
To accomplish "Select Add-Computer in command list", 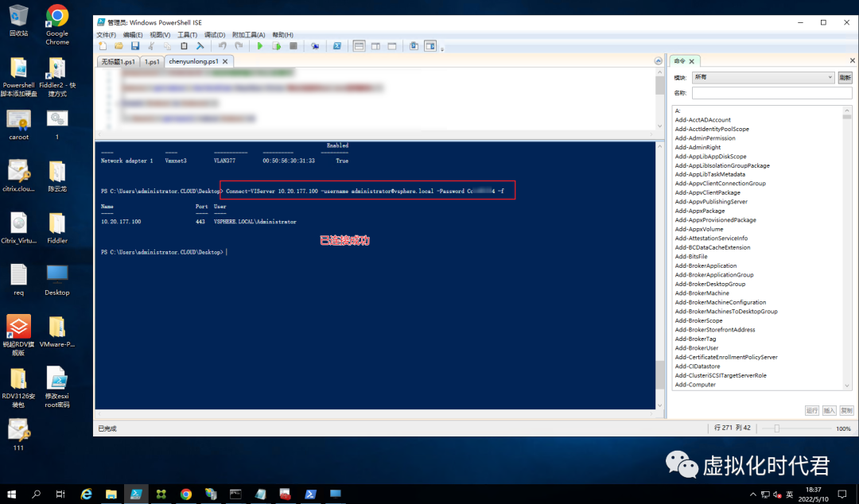I will [695, 385].
